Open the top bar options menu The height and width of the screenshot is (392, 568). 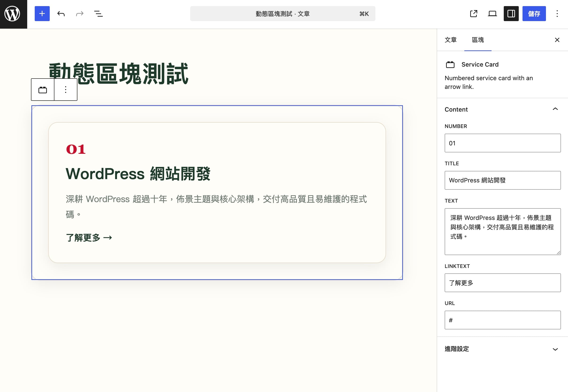(x=557, y=14)
